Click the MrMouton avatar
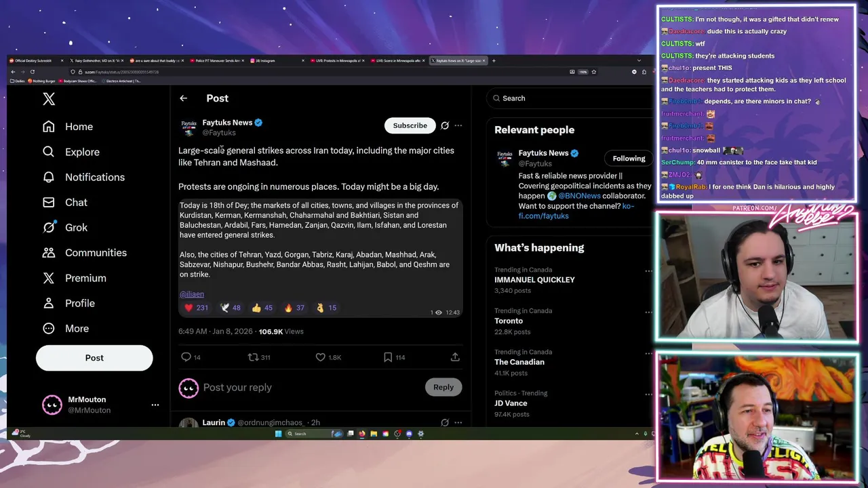Screen dimensions: 868x488 pos(52,405)
